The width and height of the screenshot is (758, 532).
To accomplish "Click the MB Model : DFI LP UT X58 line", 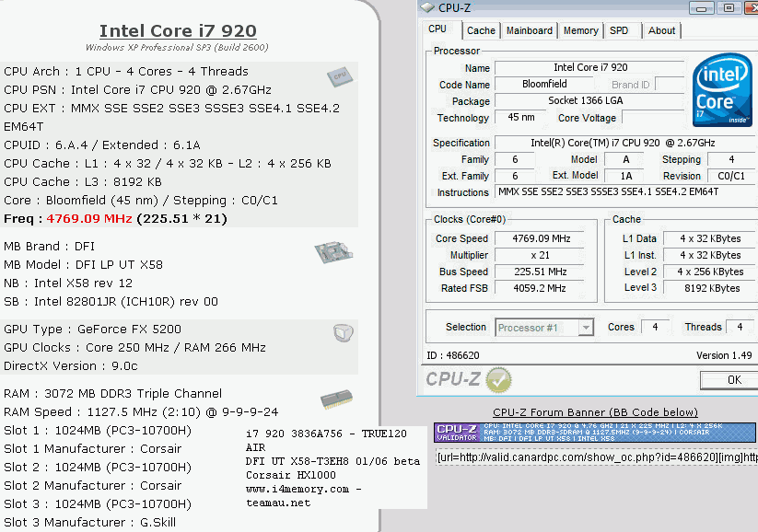I will pyautogui.click(x=83, y=265).
